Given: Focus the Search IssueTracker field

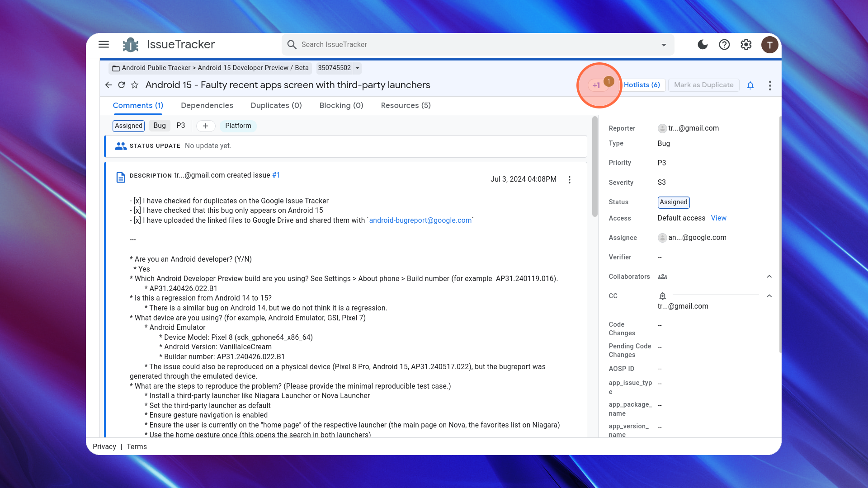Looking at the screenshot, I should [x=477, y=45].
